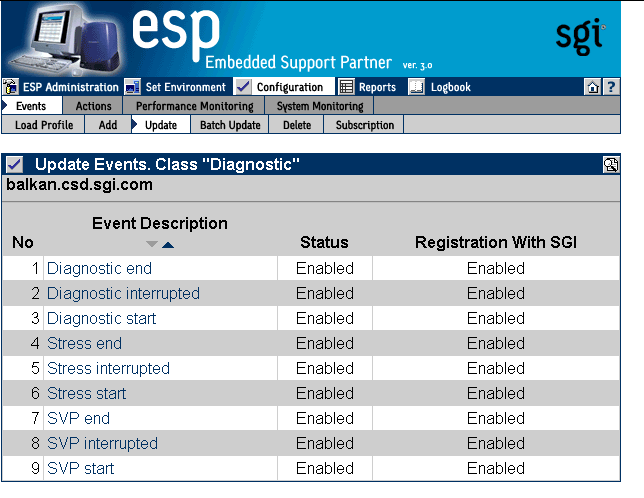Click Registration cell of SVP start row
The height and width of the screenshot is (498, 644).
(496, 469)
